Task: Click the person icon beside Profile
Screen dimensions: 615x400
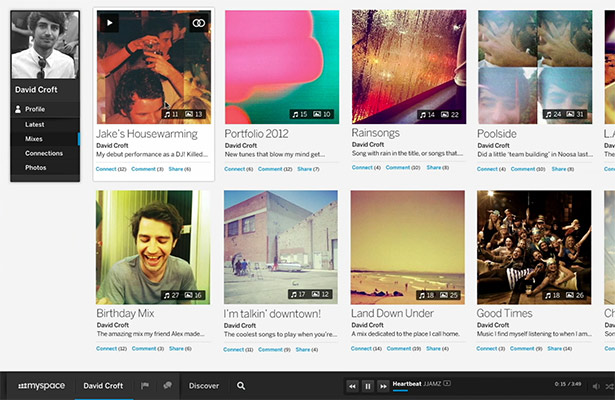Action: [18, 109]
